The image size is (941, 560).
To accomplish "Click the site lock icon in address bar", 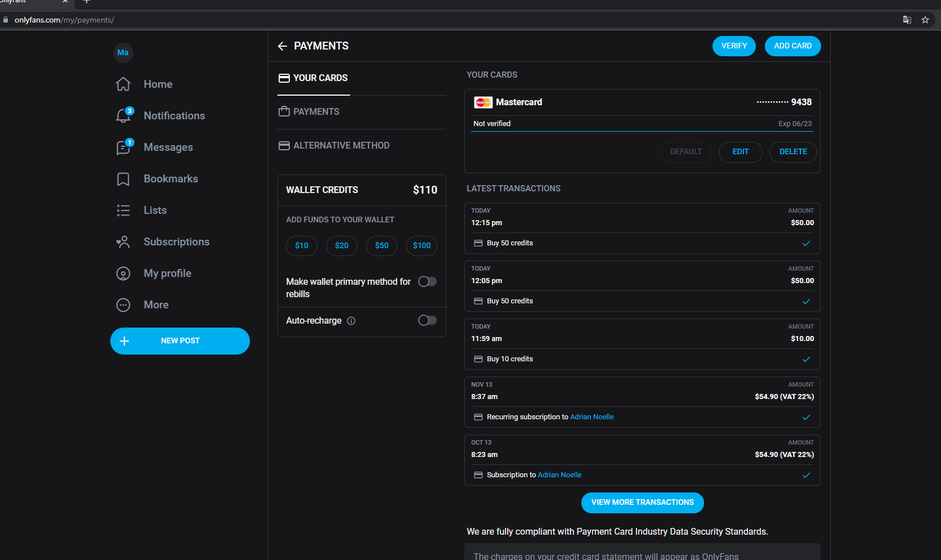I will [x=6, y=20].
